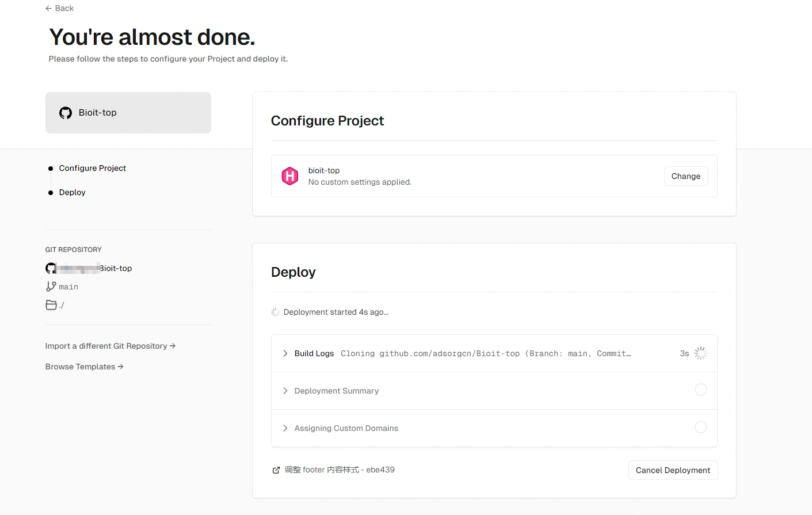The image size is (812, 515).
Task: Select Deploy step in sidebar
Action: coord(72,192)
